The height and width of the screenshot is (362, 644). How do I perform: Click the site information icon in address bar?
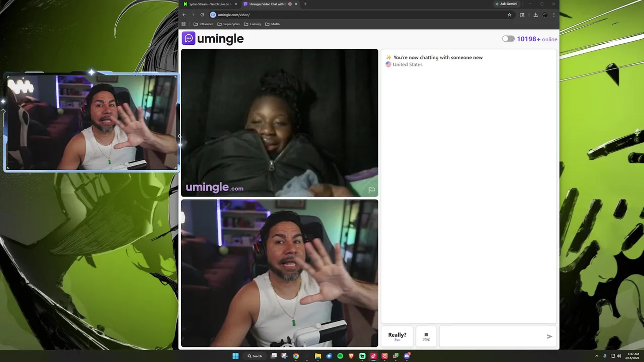[213, 15]
